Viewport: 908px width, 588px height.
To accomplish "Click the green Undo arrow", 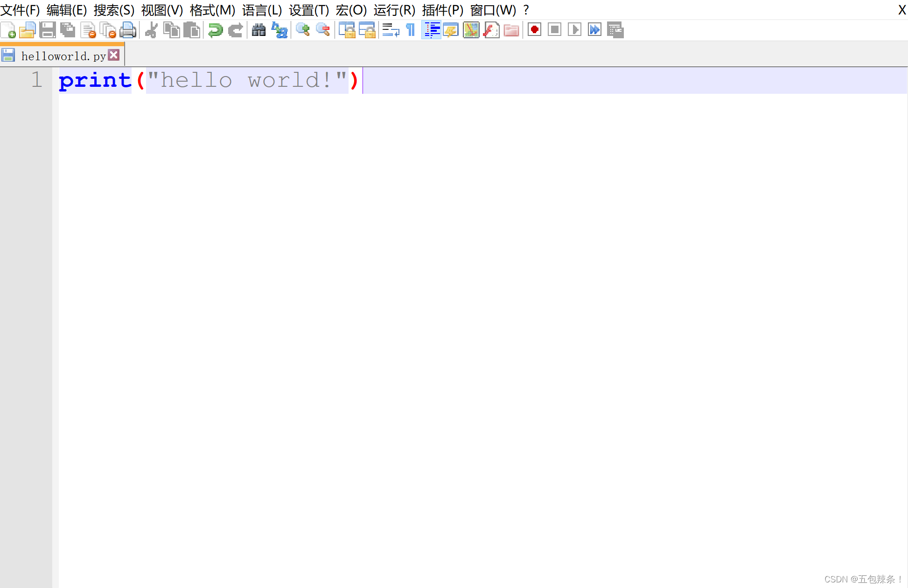I will click(x=215, y=30).
